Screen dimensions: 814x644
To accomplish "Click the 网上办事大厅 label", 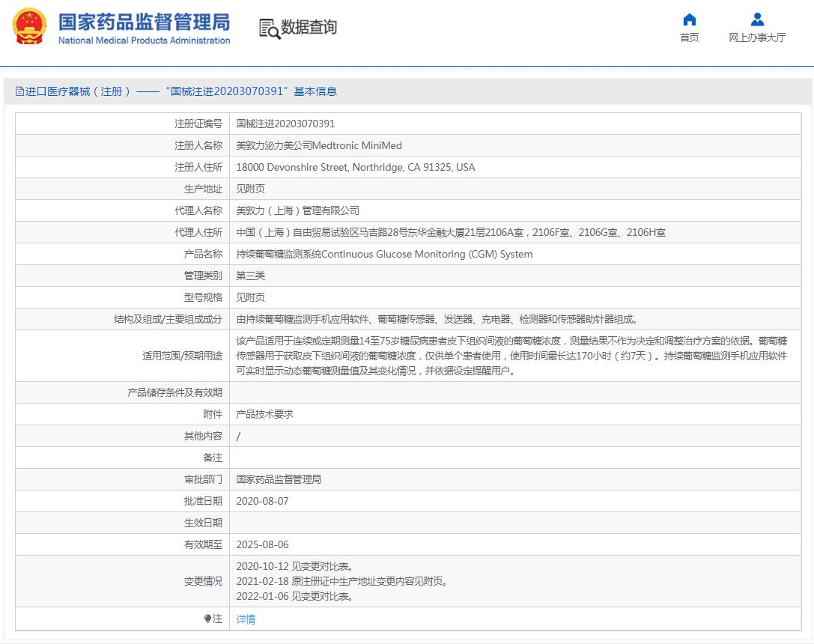I will pos(757,37).
